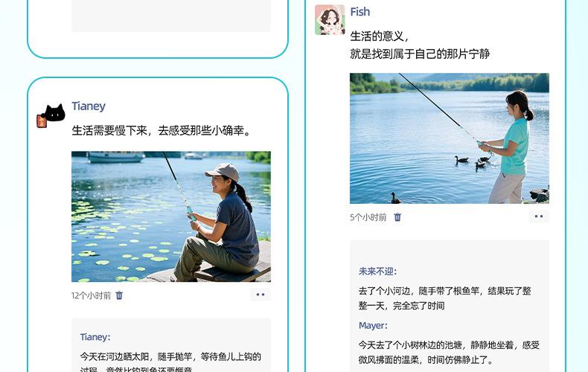Click commenter name 未来不迎
This screenshot has height=372, width=588.
click(x=377, y=271)
